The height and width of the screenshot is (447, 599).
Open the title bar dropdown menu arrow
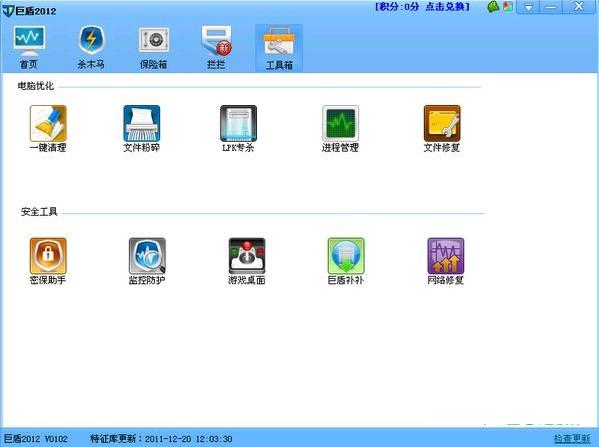(528, 7)
